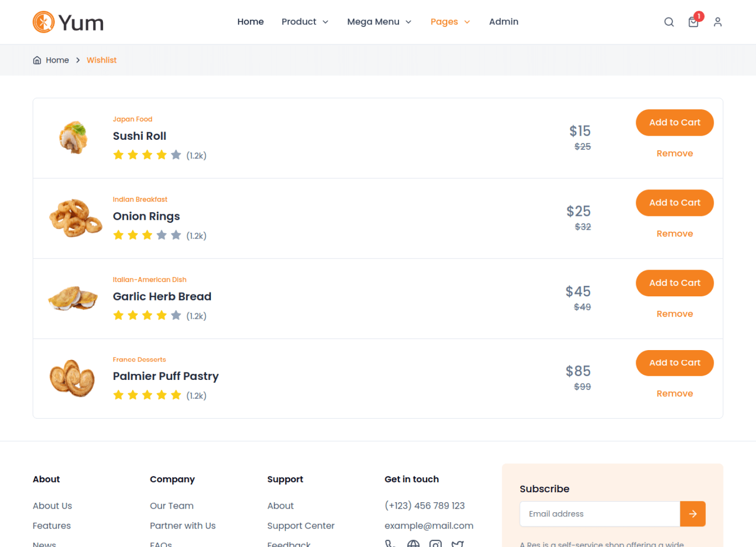Add Garlic Herb Bread to cart
This screenshot has width=756, height=547.
click(674, 283)
